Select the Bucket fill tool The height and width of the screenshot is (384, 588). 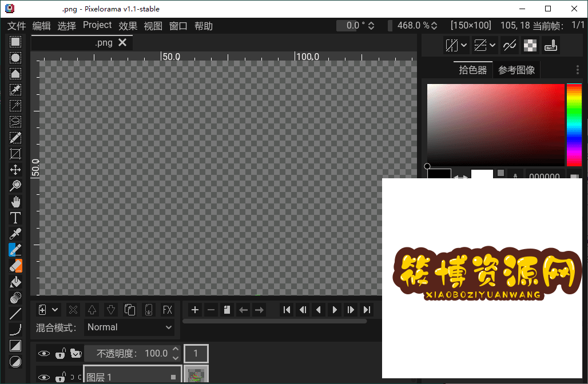point(15,282)
